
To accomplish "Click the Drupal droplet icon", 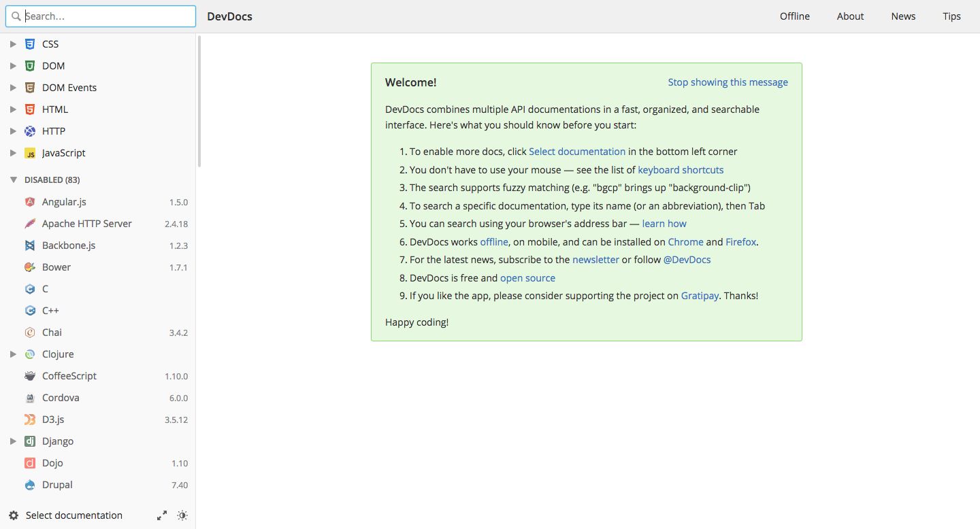I will [x=30, y=485].
